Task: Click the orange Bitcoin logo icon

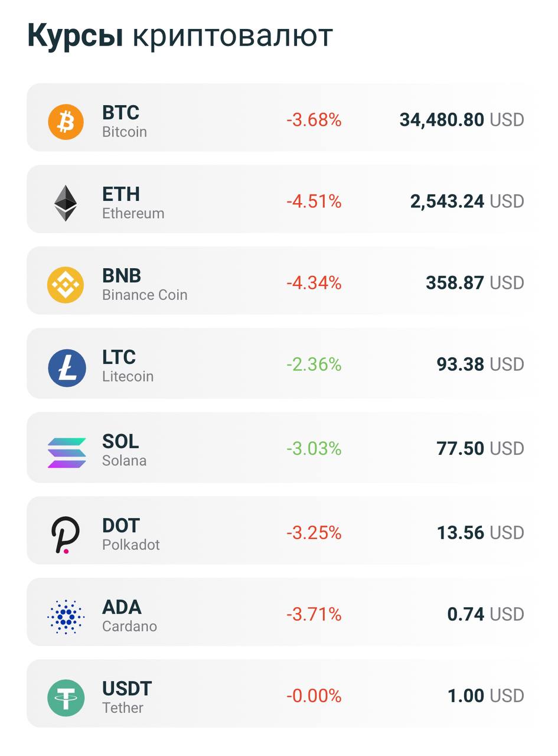Action: pos(66,122)
